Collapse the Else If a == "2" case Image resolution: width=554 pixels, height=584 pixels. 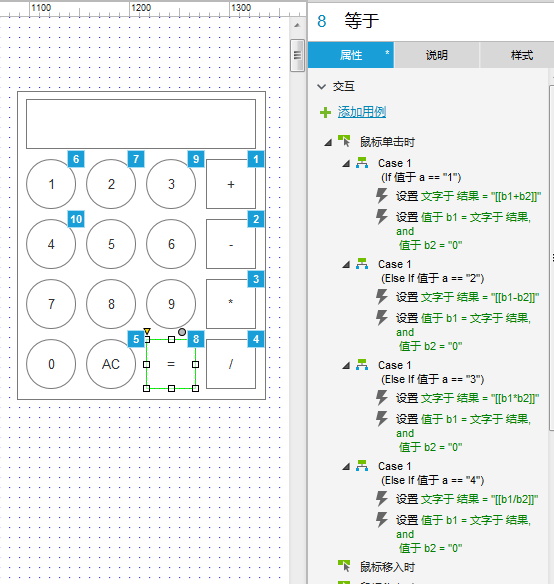(346, 264)
